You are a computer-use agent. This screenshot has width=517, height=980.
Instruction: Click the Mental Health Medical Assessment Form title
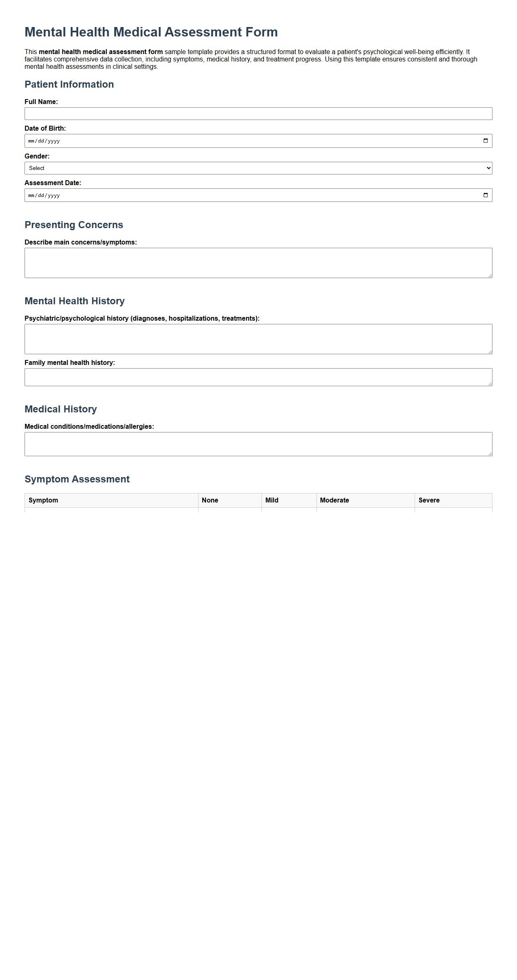[151, 31]
